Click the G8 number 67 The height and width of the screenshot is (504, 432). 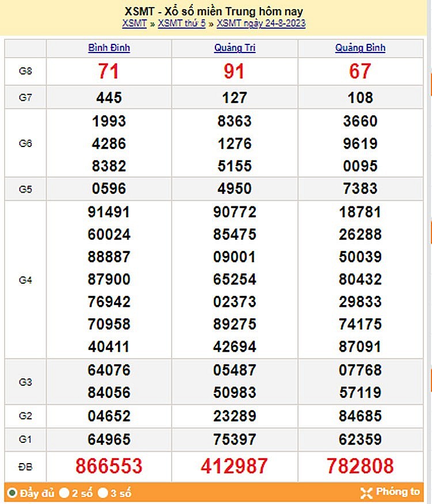(x=360, y=72)
